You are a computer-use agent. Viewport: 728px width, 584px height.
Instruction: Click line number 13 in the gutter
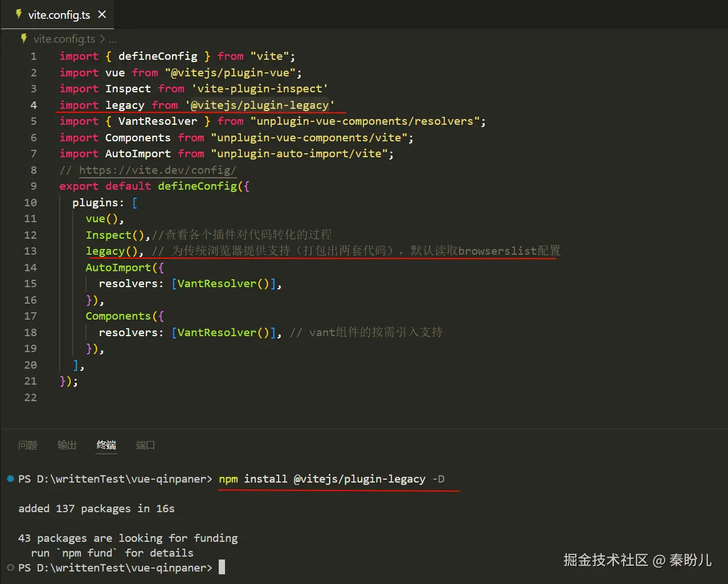[30, 251]
